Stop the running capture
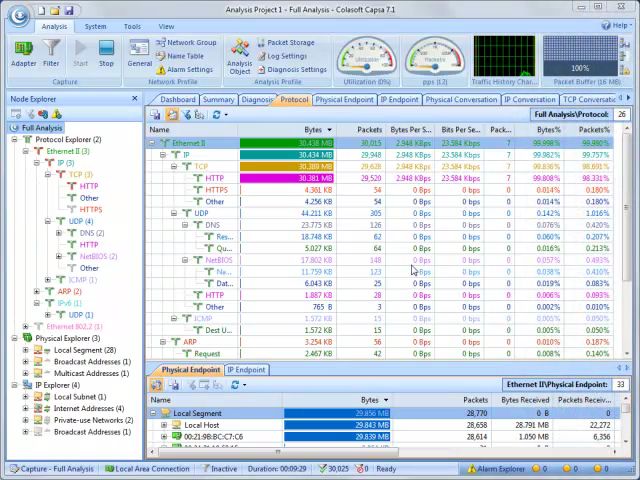640x480 pixels. pos(106,53)
